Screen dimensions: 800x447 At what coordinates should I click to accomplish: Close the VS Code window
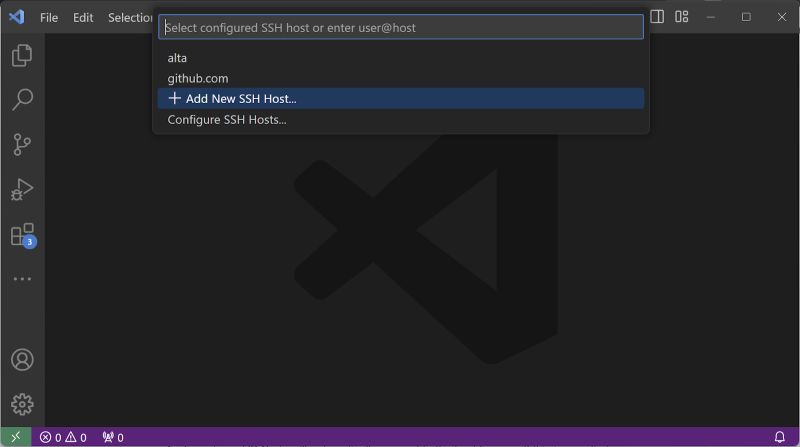pos(782,17)
